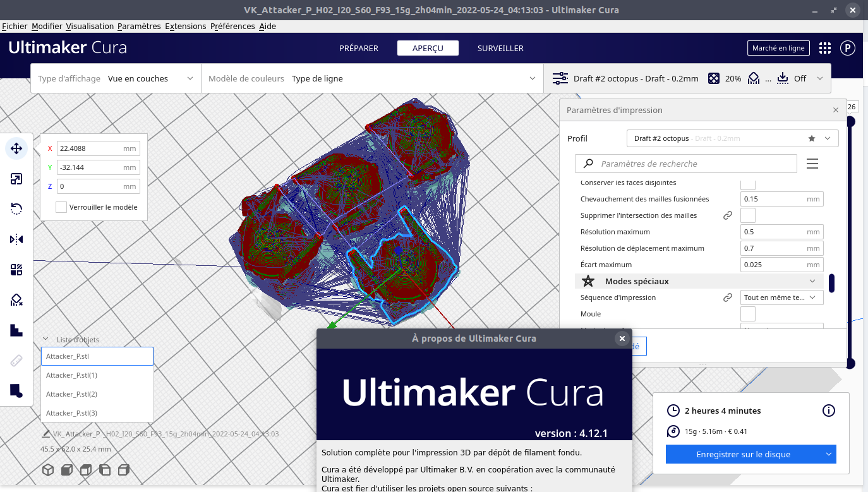Switch to 3D perspective view cube

pos(48,470)
